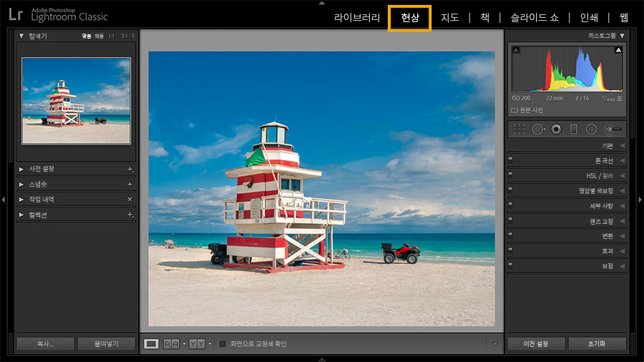This screenshot has width=644, height=362.
Task: Open the navigator zoom ratio dropdown arrows
Action: coord(133,36)
